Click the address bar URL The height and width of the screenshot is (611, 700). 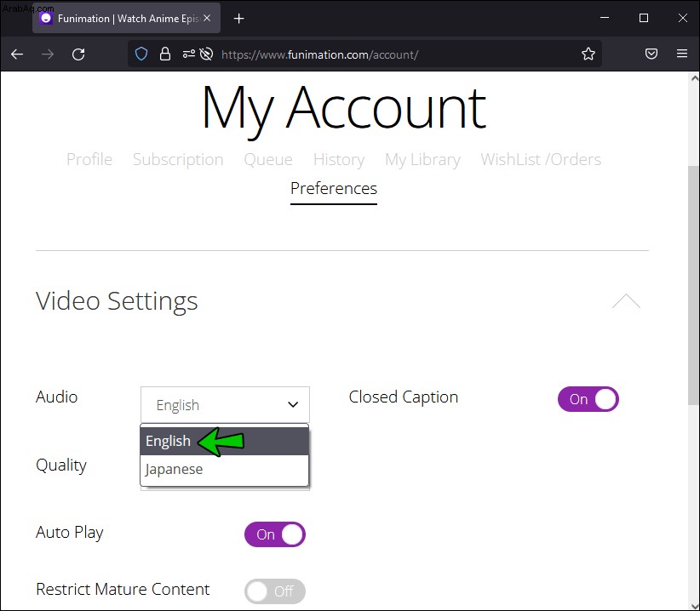point(319,54)
